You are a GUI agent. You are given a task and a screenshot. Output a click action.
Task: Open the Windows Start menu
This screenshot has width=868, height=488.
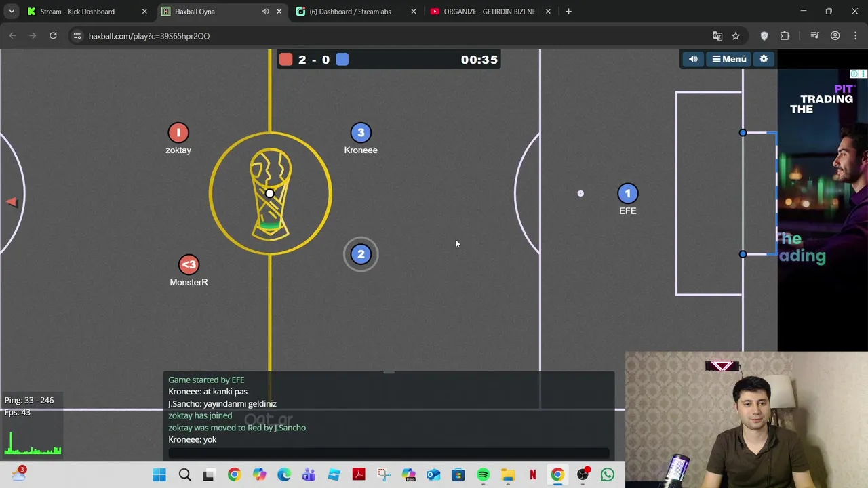pyautogui.click(x=159, y=475)
